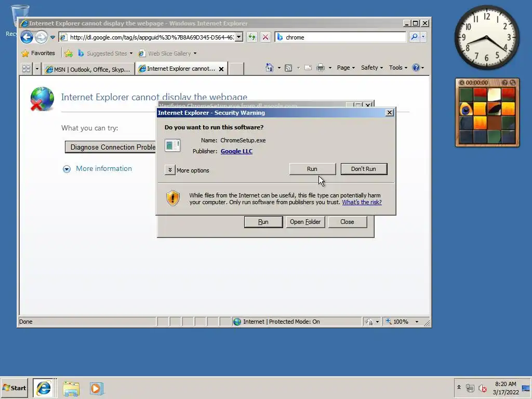Image resolution: width=532 pixels, height=399 pixels.
Task: Click the ChromeSetup.exe file icon
Action: coord(172,145)
